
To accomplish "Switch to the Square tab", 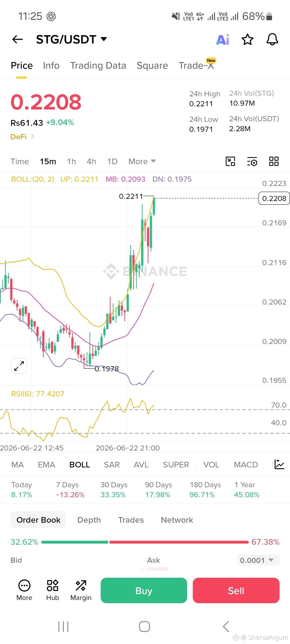I will tap(152, 65).
